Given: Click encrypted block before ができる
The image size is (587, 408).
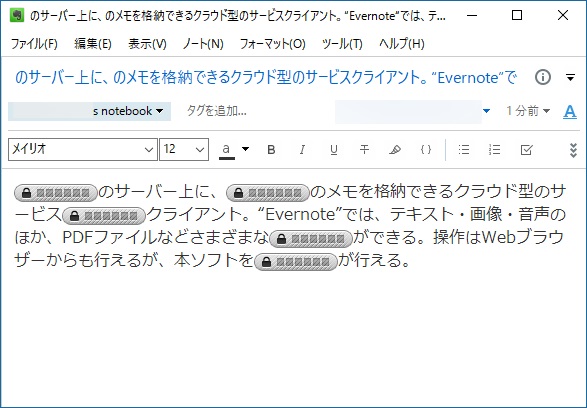Looking at the screenshot, I should point(311,239).
